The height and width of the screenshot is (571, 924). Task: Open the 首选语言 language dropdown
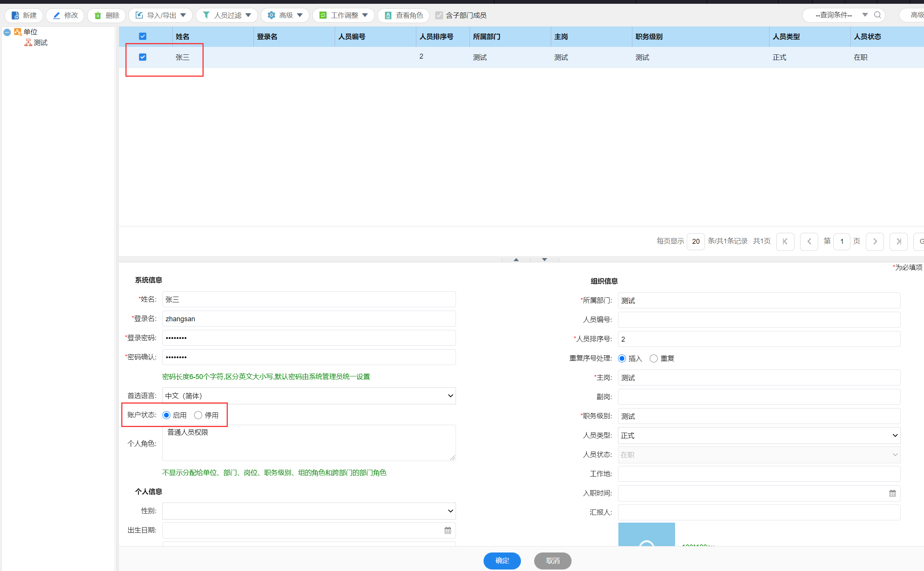309,396
